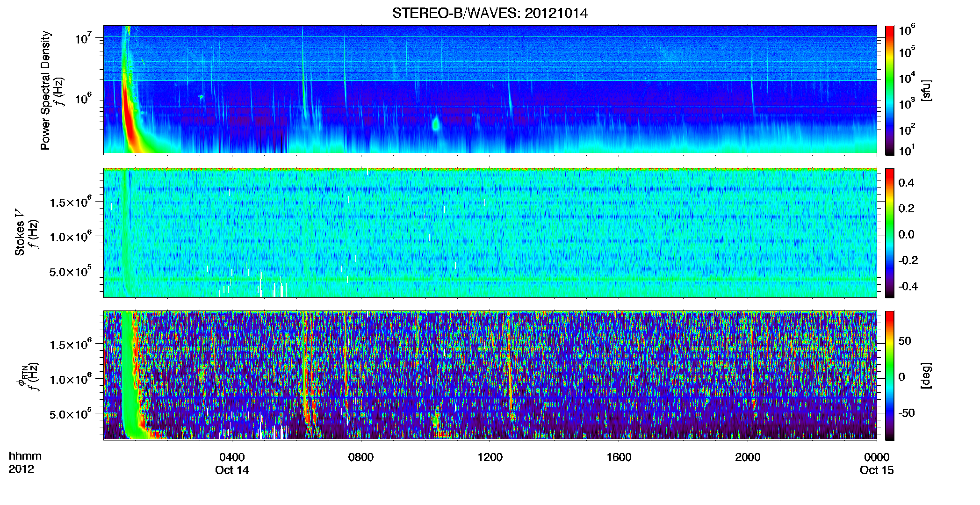The height and width of the screenshot is (505, 980).
Task: Click the 10^7 frequency tick of the top panel
Action: (84, 38)
